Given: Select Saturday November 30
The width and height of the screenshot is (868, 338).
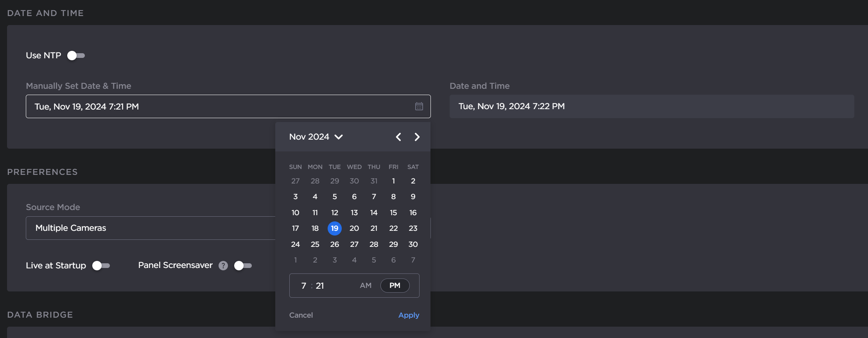Looking at the screenshot, I should (x=413, y=245).
